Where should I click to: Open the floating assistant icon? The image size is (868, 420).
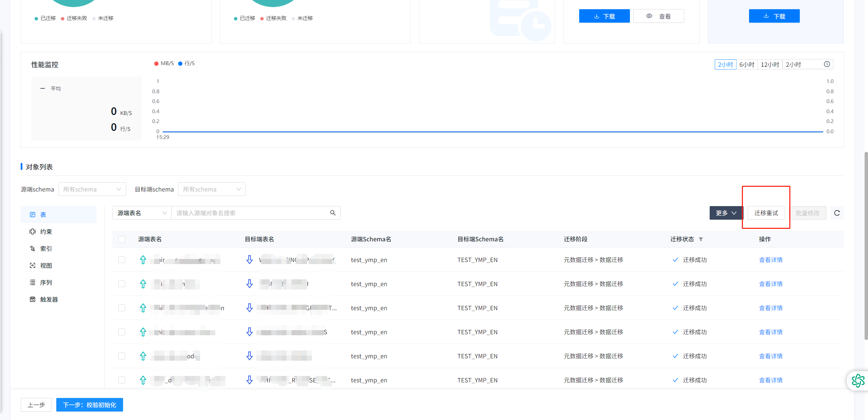click(858, 381)
